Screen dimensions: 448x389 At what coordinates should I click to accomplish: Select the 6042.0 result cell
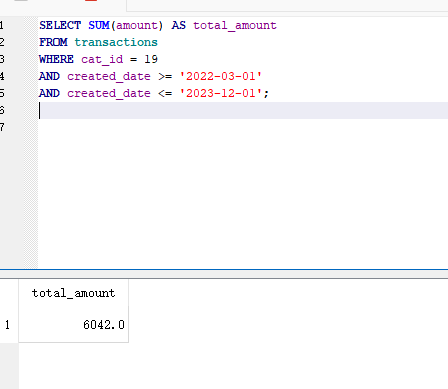[73, 324]
